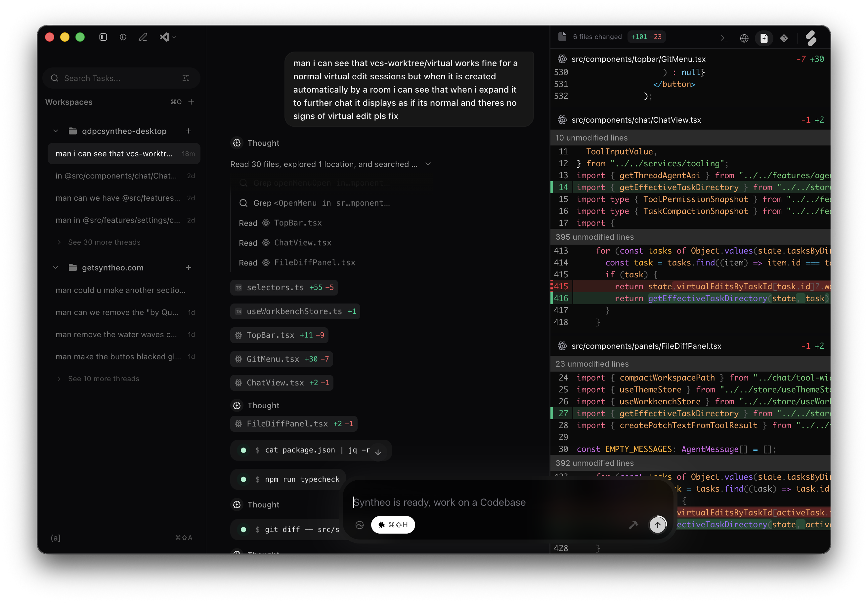Open the VS Code editor launcher icon

click(x=164, y=37)
